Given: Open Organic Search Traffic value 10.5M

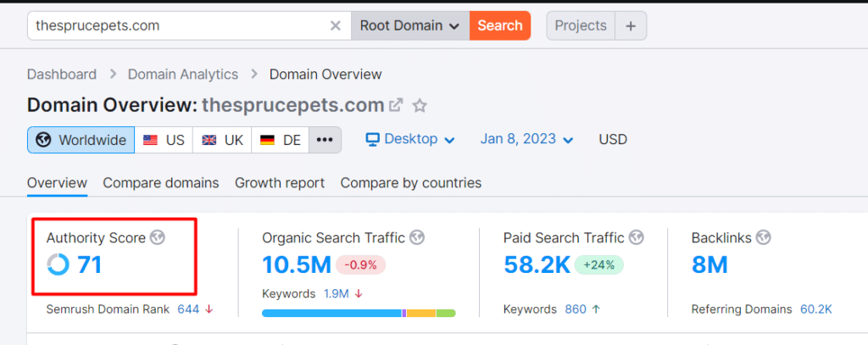Looking at the screenshot, I should pos(296,264).
